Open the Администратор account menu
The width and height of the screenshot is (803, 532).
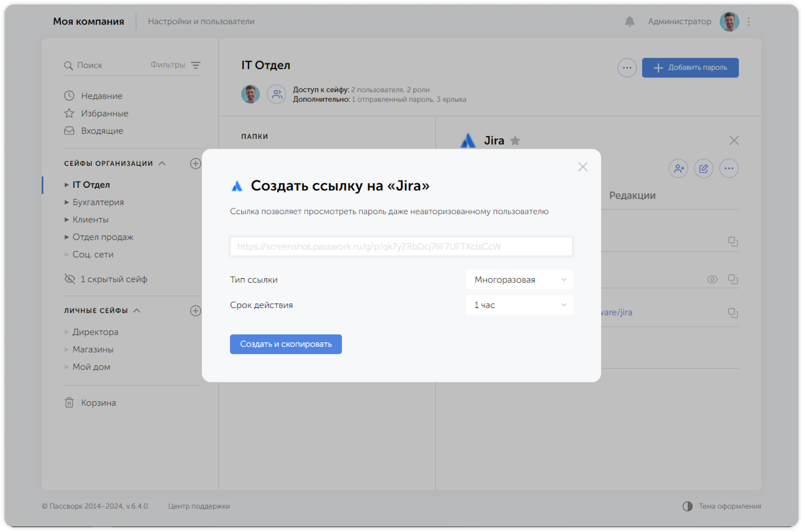679,22
